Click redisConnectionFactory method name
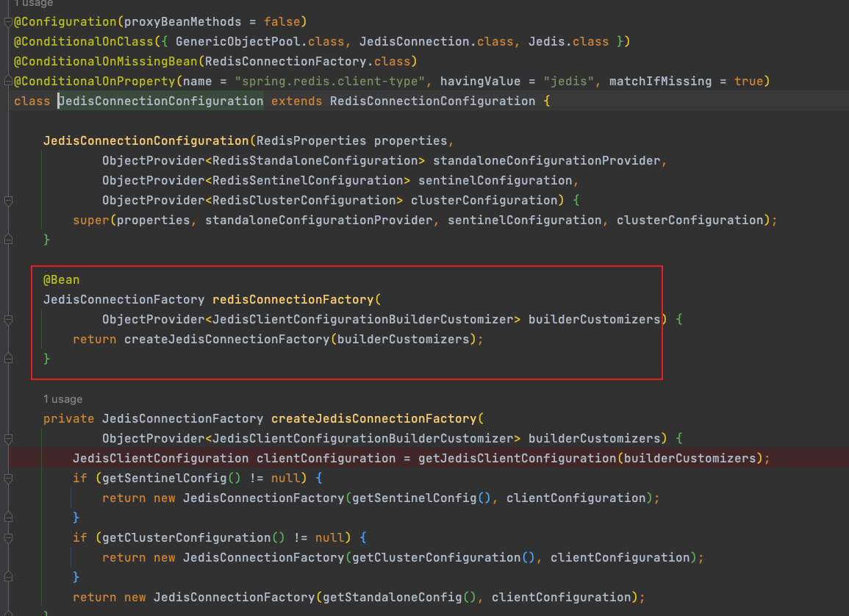Image resolution: width=849 pixels, height=616 pixels. [x=293, y=300]
